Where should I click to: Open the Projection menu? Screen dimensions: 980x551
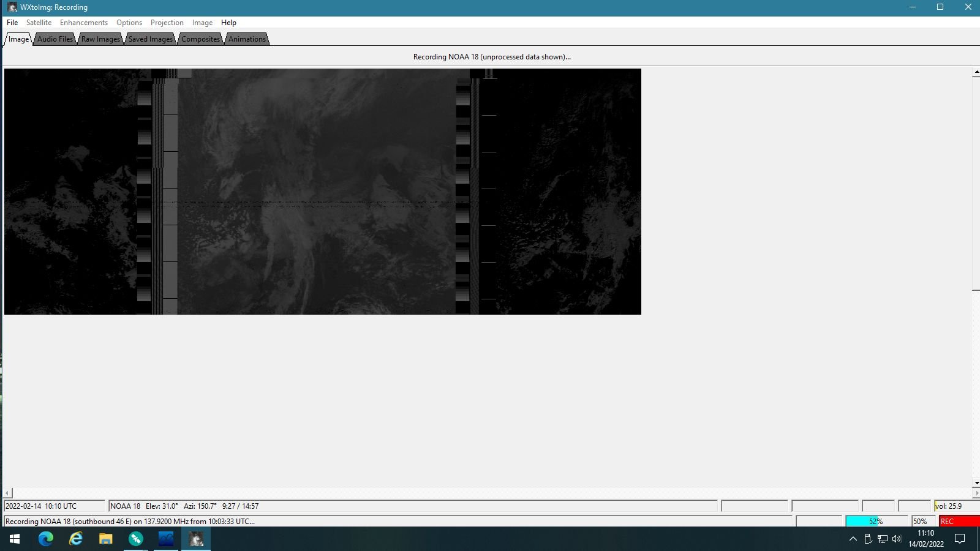tap(167, 23)
